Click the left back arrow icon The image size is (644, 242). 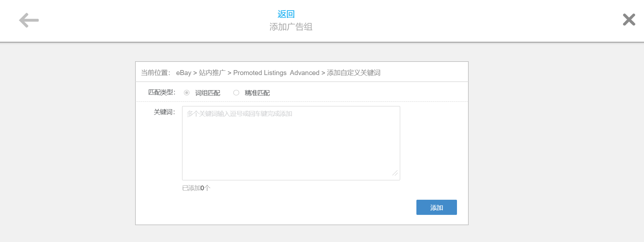(29, 20)
